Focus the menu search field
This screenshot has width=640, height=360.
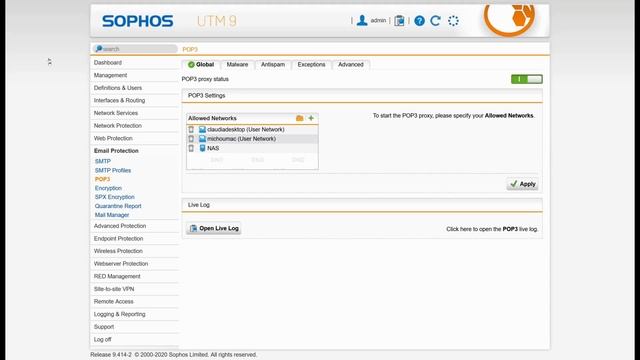[x=135, y=49]
